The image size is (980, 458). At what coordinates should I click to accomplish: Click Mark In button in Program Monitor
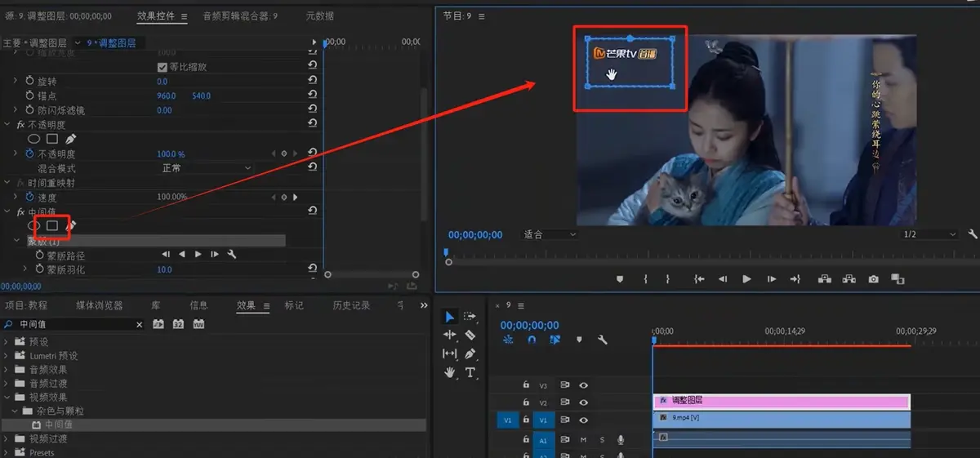[x=645, y=279]
